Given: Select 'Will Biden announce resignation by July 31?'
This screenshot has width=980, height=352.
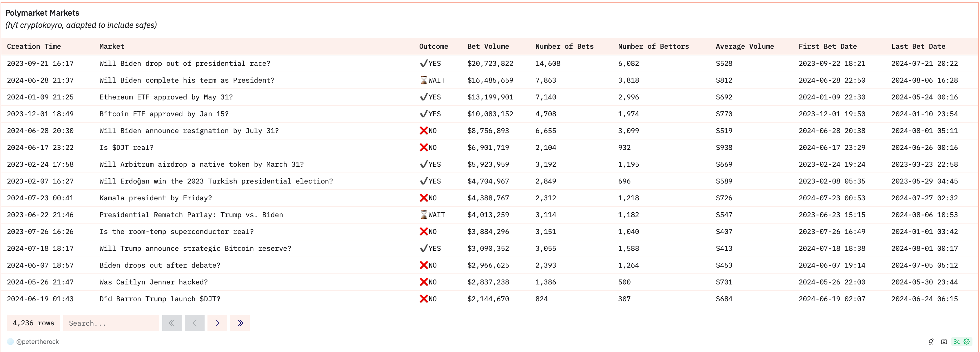Looking at the screenshot, I should [x=189, y=131].
